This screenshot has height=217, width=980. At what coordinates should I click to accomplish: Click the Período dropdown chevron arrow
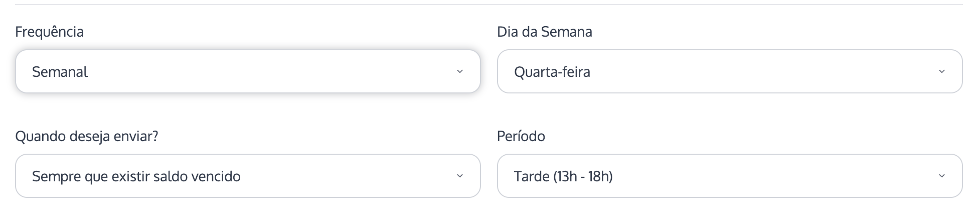point(941,176)
